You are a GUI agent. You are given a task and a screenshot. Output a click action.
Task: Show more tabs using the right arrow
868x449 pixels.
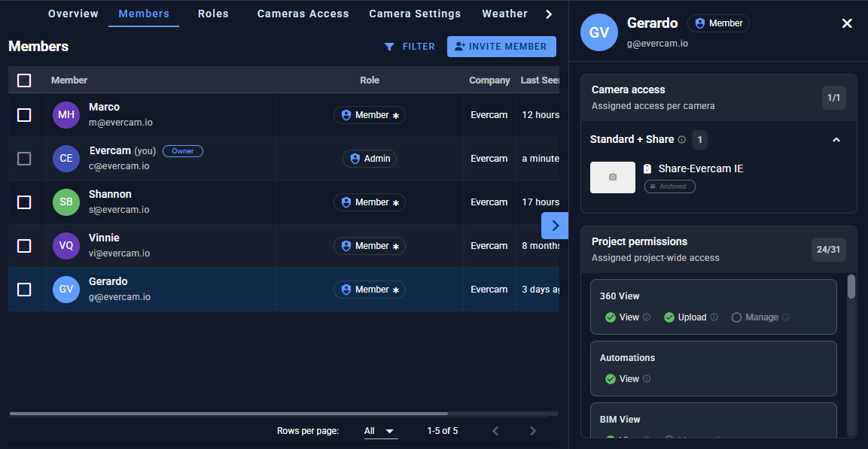point(549,14)
